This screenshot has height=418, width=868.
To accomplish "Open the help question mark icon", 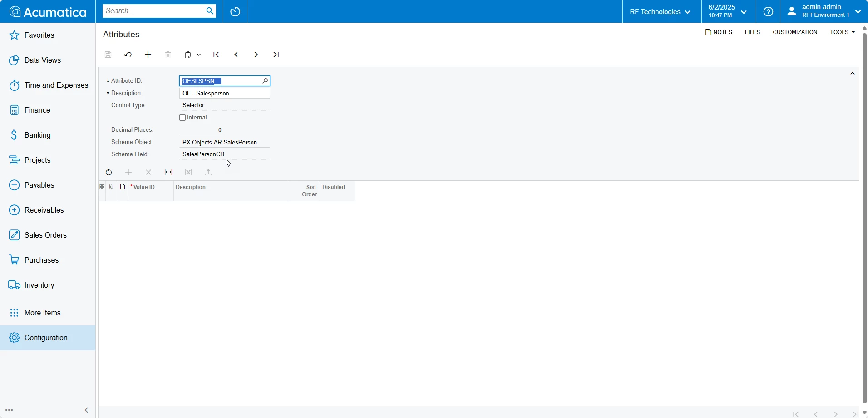I will pos(768,12).
